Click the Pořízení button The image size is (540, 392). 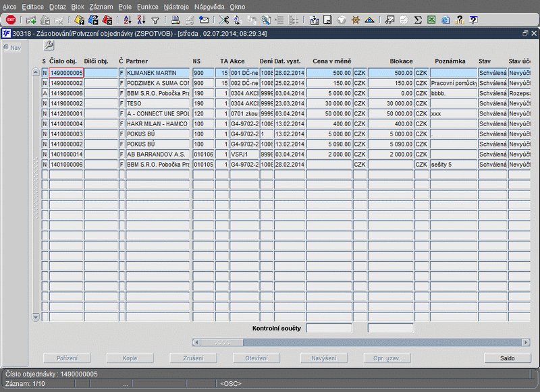coord(67,358)
